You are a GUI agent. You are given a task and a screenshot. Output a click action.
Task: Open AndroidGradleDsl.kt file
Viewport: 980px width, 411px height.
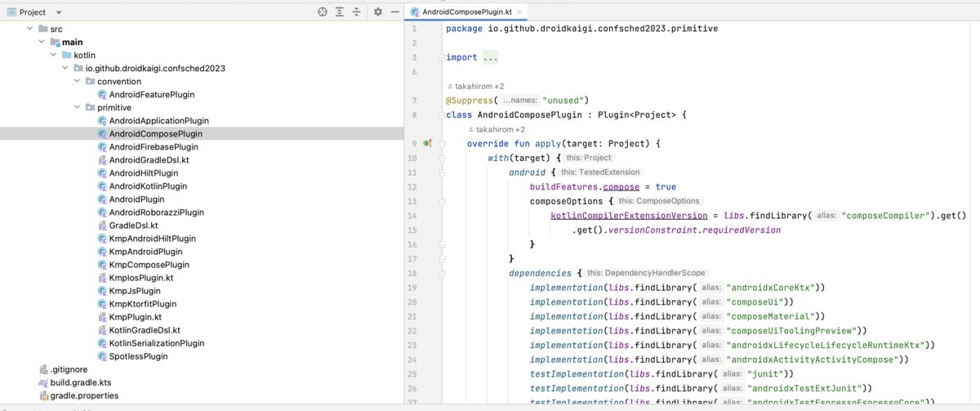pos(143,160)
